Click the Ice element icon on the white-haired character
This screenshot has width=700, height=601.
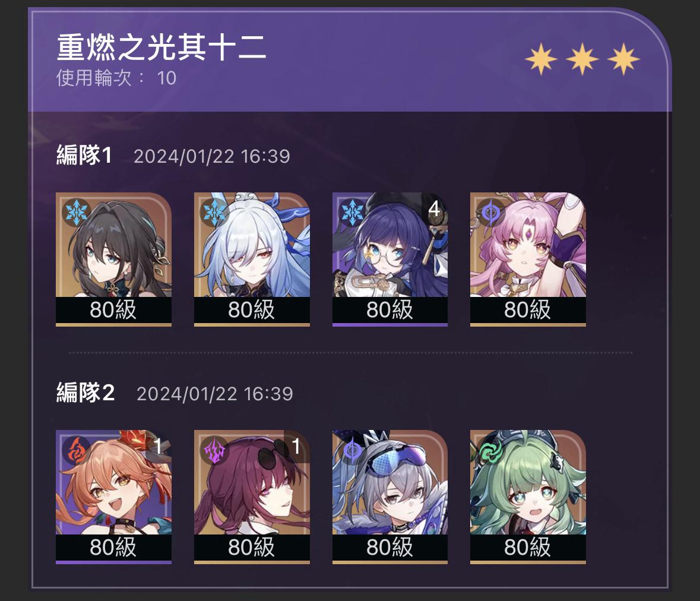point(214,213)
